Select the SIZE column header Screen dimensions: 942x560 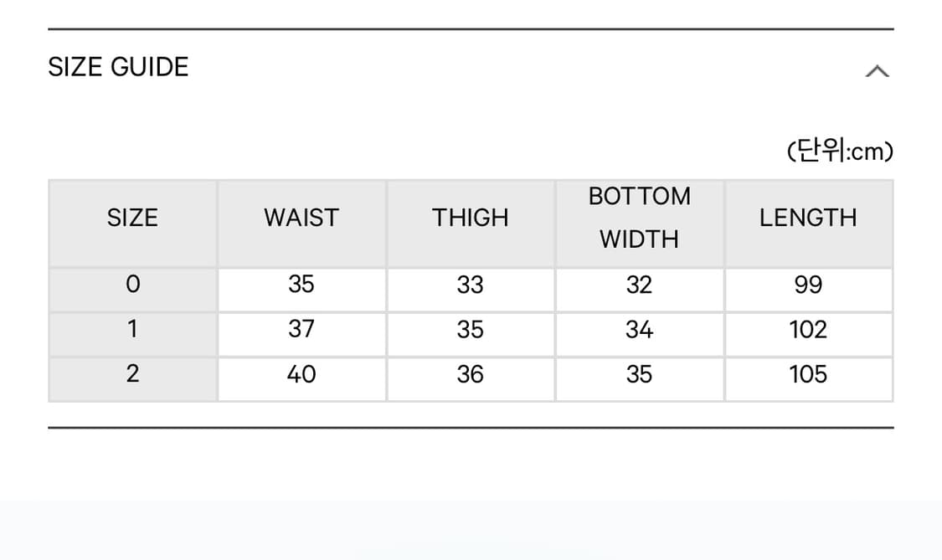pos(133,218)
